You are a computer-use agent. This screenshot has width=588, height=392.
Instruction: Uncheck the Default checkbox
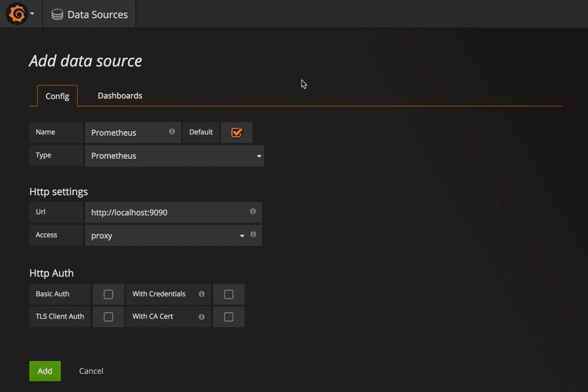(237, 133)
